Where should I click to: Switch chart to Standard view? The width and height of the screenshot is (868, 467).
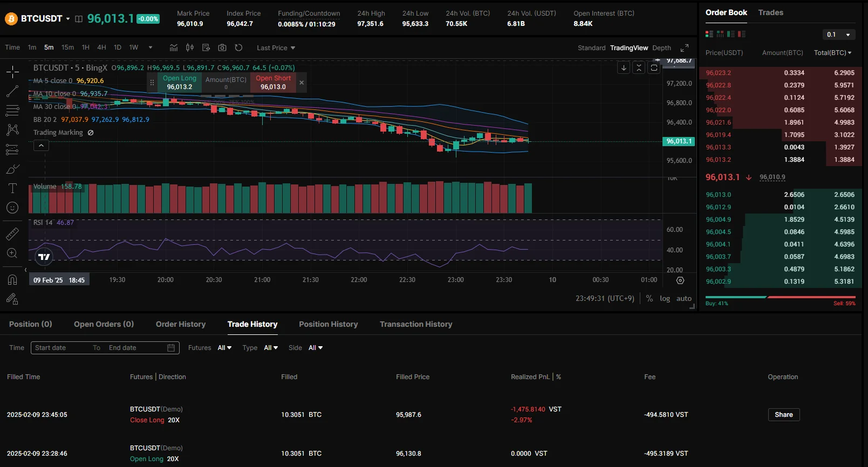point(592,48)
